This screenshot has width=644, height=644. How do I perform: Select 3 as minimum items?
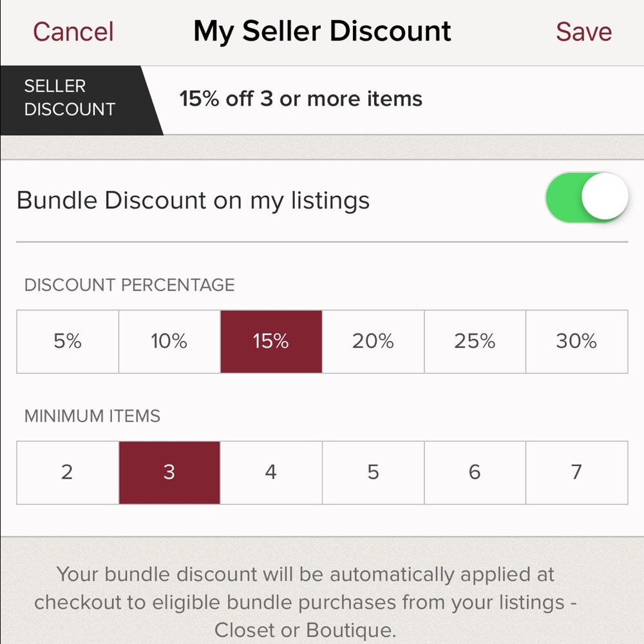(169, 472)
